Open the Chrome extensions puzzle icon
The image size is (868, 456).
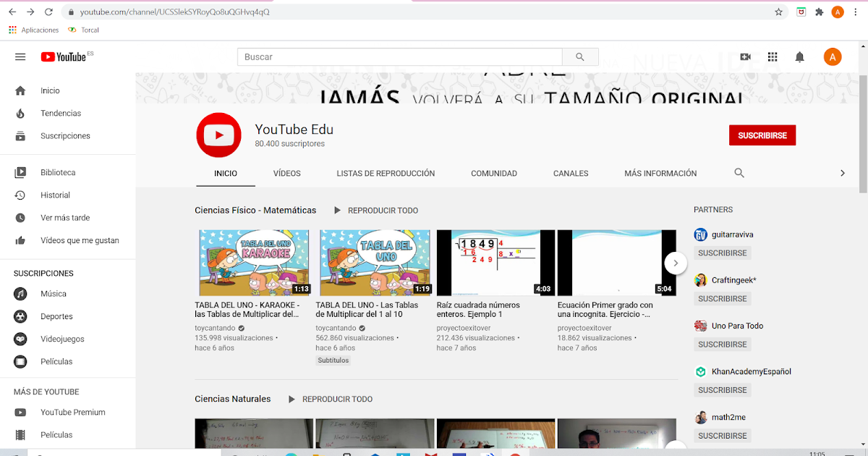click(820, 12)
